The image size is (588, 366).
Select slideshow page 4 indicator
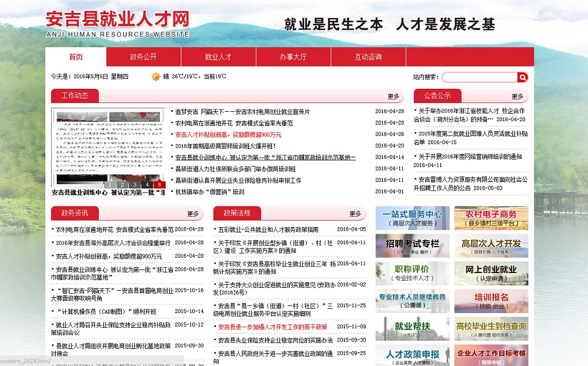tap(147, 184)
